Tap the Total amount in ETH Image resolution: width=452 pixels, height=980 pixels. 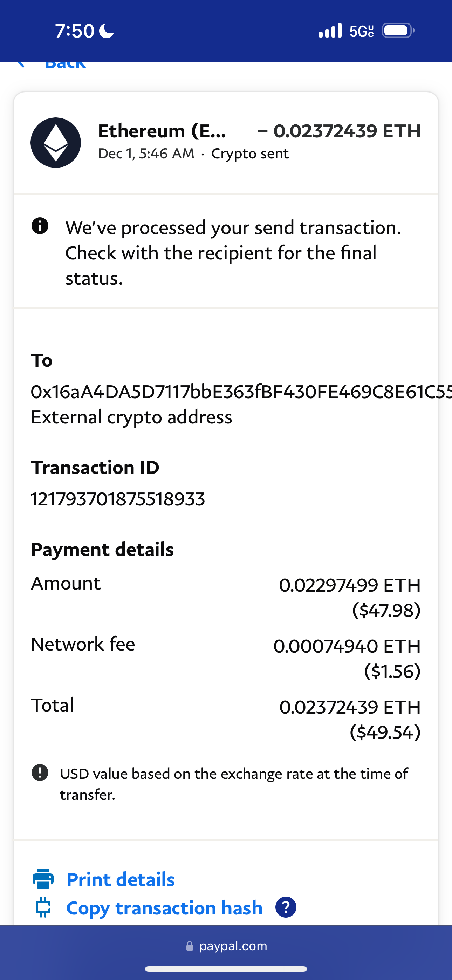350,707
